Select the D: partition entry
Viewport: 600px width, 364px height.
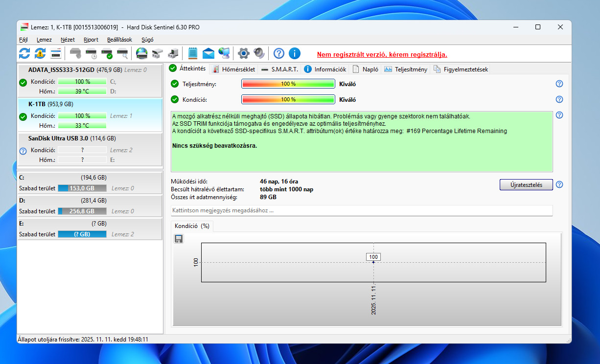point(90,205)
